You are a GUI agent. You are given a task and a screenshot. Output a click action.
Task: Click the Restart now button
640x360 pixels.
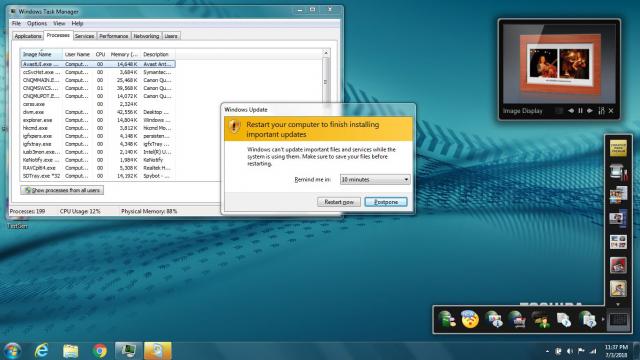(x=339, y=202)
